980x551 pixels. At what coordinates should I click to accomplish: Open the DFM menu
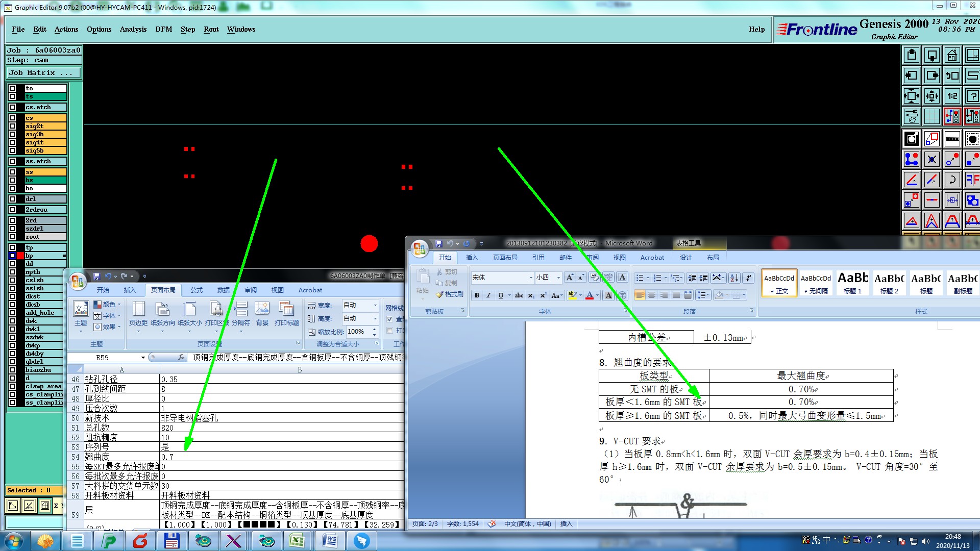(163, 29)
